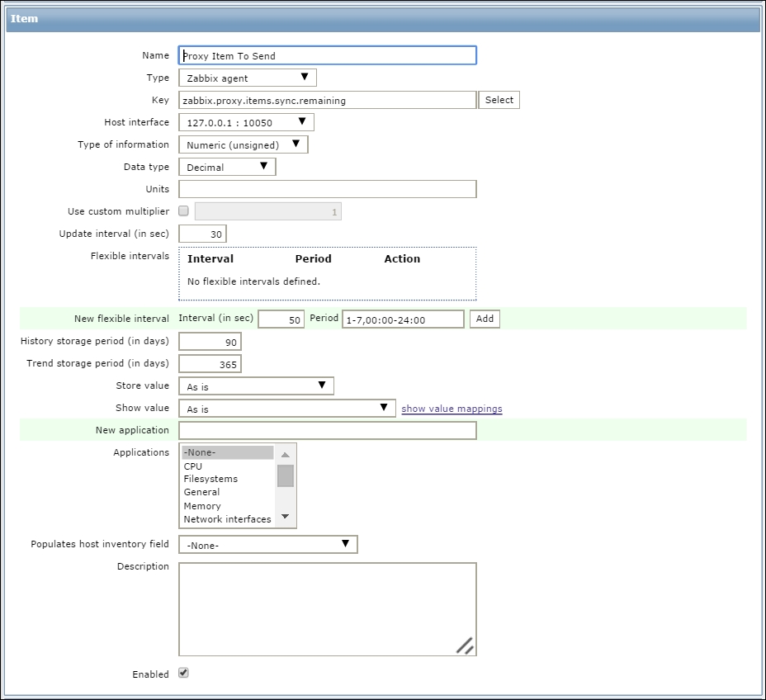This screenshot has width=766, height=700.
Task: Click the Units input field
Action: [x=327, y=189]
